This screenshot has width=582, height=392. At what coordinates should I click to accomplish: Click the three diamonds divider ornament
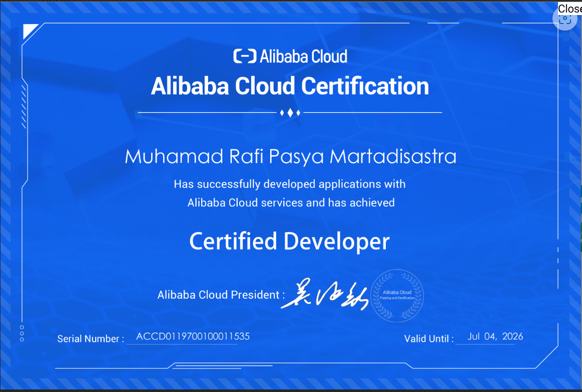click(x=290, y=113)
